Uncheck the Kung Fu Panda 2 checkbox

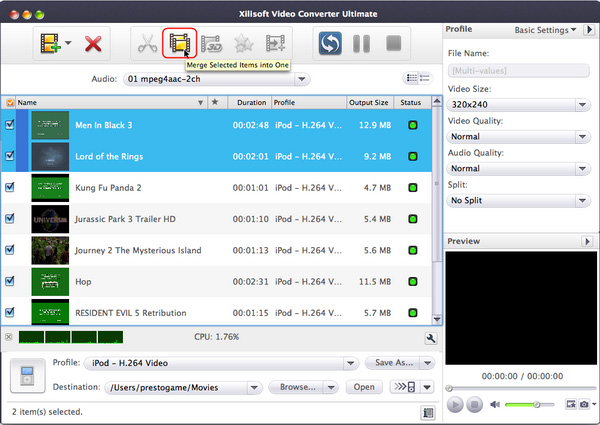point(10,187)
